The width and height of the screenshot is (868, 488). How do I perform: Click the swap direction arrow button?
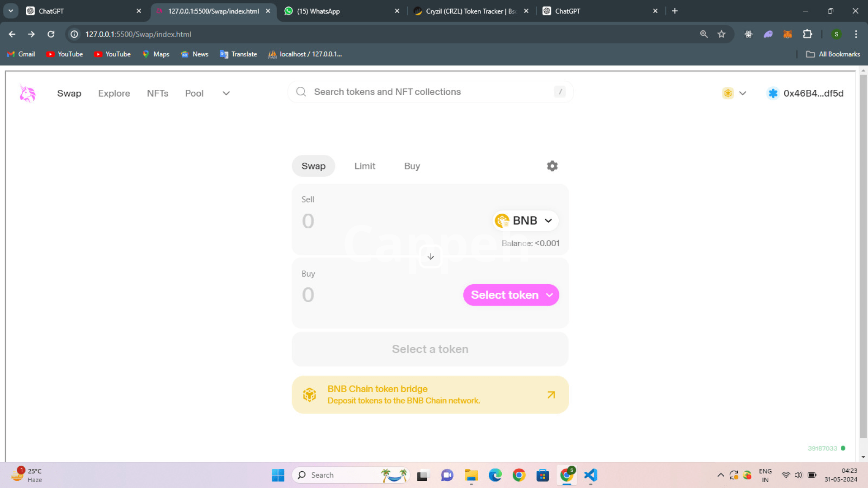430,257
